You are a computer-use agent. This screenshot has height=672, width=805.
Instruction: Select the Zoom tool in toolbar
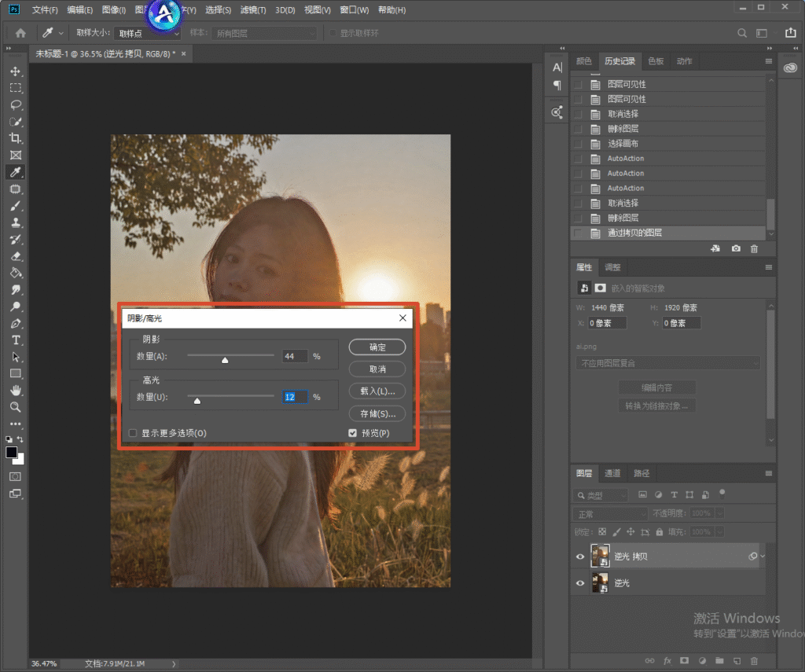tap(16, 407)
